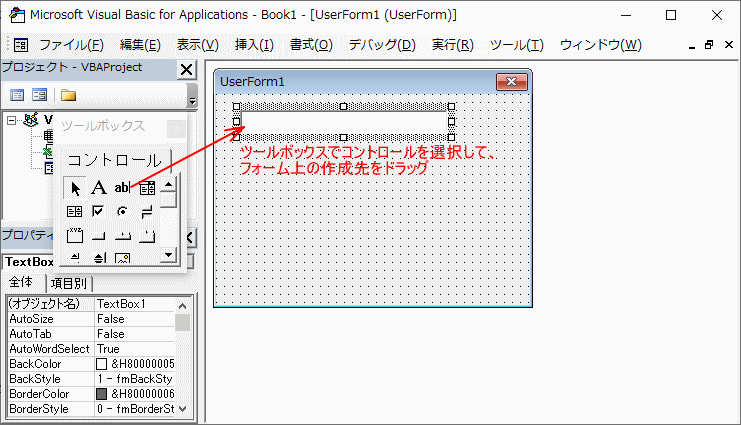The image size is (741, 425).
Task: Select the VBAProject node icon in tree
Action: (31, 120)
